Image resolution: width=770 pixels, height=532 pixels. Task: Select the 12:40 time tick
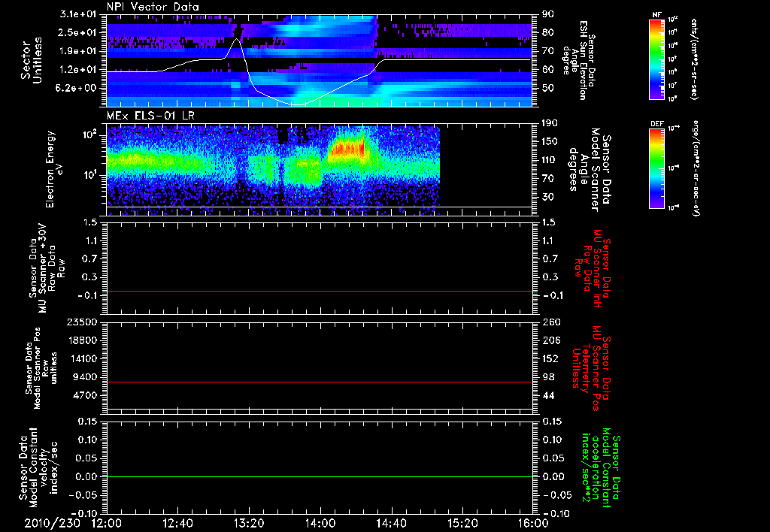177,523
